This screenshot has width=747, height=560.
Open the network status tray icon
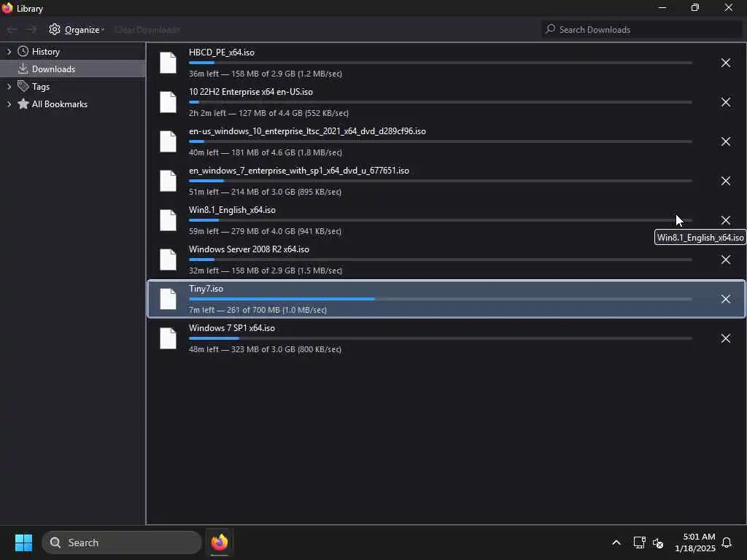(x=639, y=542)
